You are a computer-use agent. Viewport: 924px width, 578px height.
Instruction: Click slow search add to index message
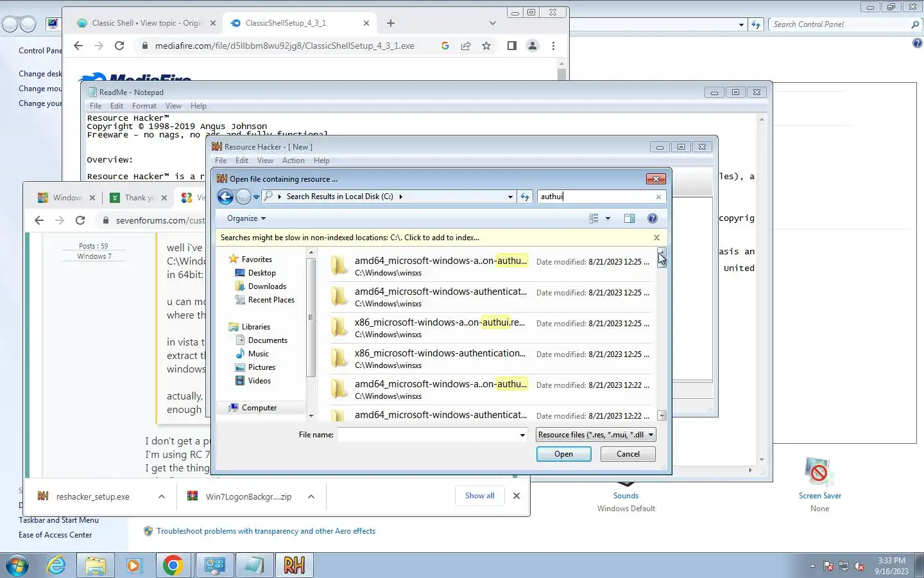coord(350,238)
